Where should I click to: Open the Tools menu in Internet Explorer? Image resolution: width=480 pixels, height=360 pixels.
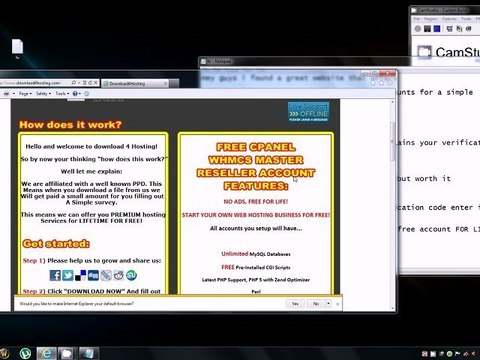pos(62,94)
